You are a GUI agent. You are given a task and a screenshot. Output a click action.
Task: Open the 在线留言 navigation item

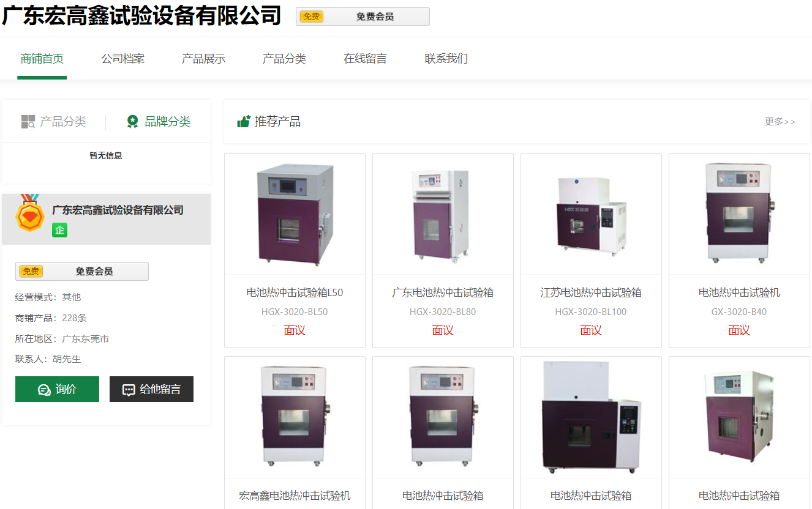366,59
